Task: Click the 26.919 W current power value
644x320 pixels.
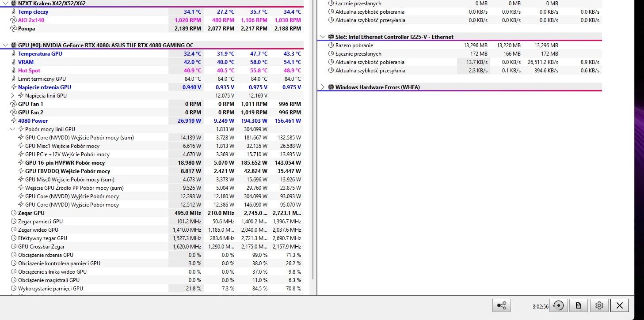Action: (189, 121)
